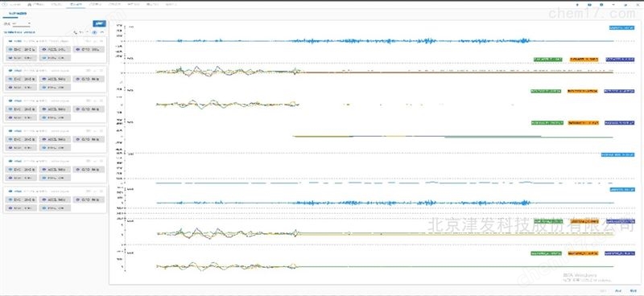The width and height of the screenshot is (644, 296).
Task: Open the dropdown beside the blue button
Action: (21, 24)
